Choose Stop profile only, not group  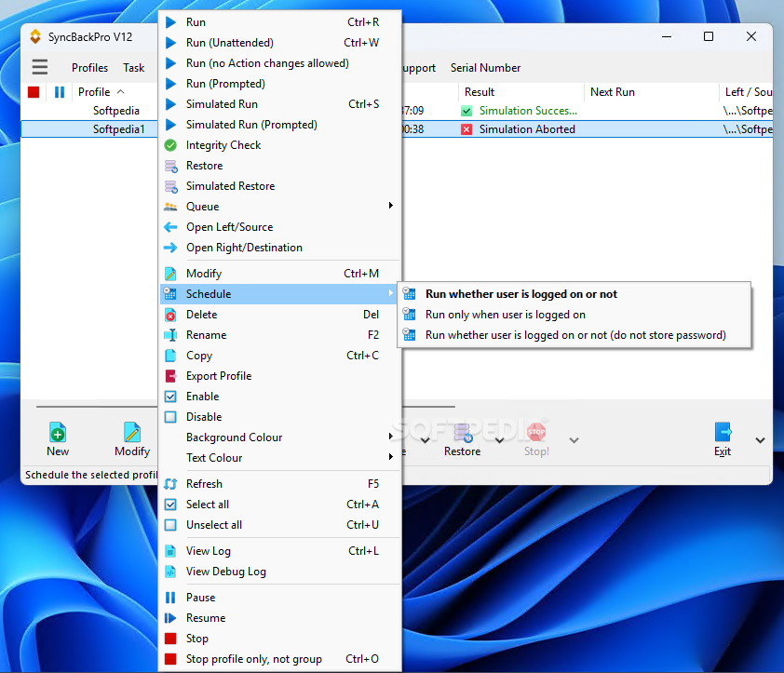(280, 659)
